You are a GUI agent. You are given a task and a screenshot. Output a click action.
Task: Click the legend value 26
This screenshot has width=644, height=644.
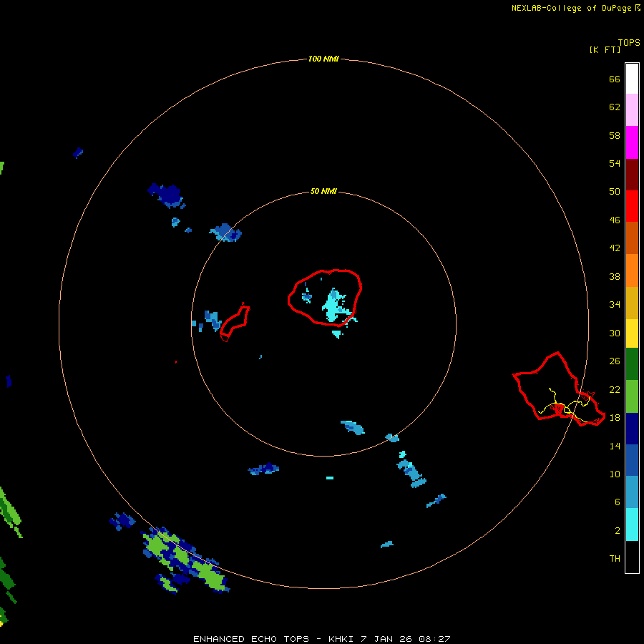(615, 361)
